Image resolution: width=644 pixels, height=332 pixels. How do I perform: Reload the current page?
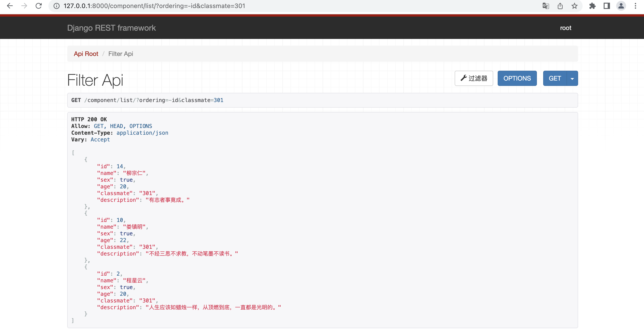(x=39, y=6)
